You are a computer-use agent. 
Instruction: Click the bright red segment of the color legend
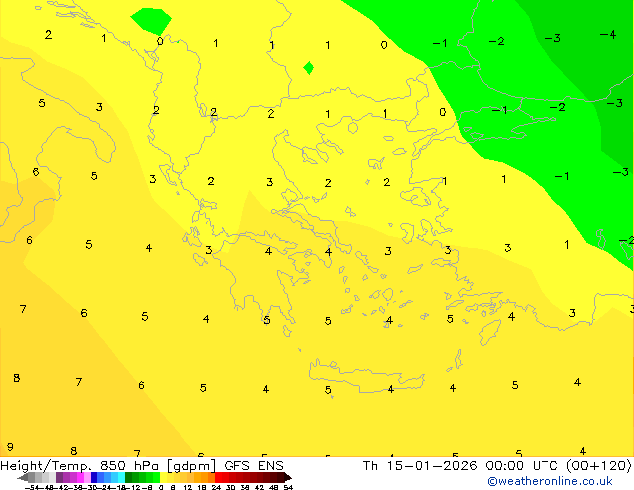point(218,477)
